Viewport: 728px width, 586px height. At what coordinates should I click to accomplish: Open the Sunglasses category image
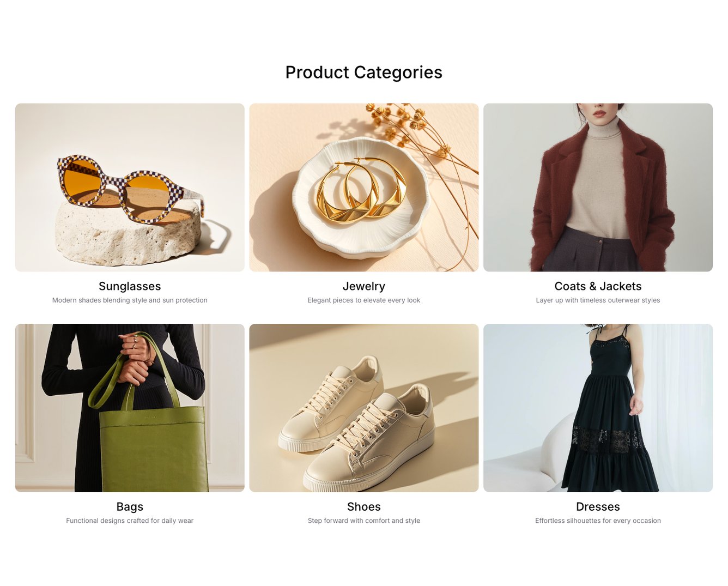[130, 188]
